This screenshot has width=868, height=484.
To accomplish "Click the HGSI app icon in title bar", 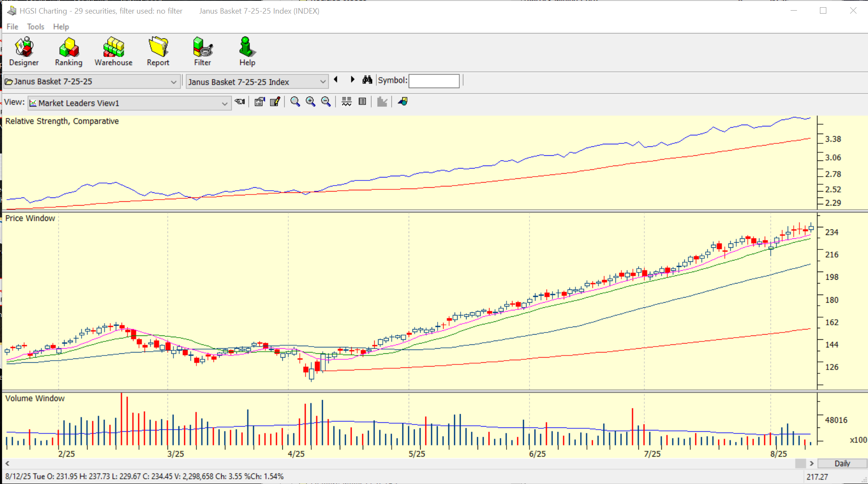I will (11, 11).
